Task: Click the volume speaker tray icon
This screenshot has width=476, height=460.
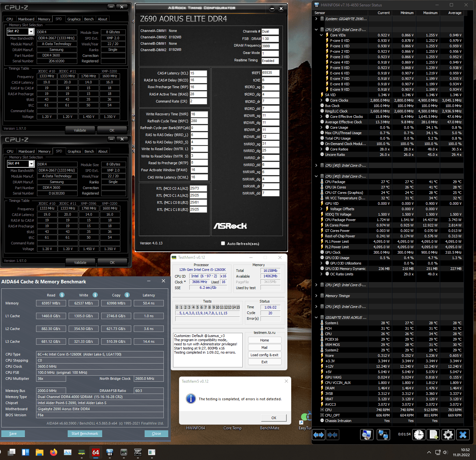Action: (x=445, y=452)
